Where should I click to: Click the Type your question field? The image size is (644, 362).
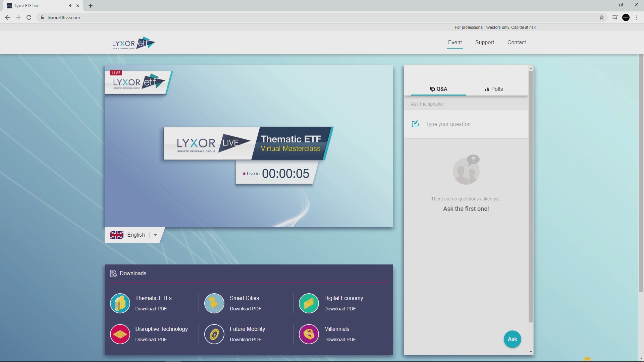click(466, 124)
